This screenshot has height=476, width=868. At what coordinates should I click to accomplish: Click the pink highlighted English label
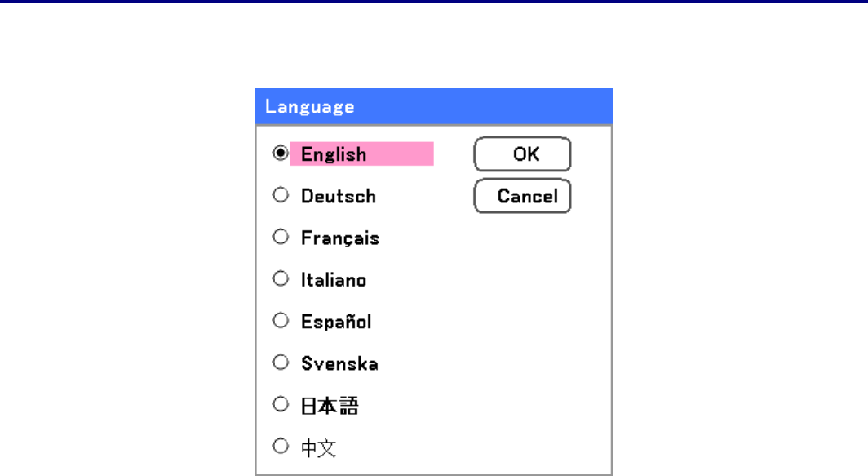tap(361, 153)
